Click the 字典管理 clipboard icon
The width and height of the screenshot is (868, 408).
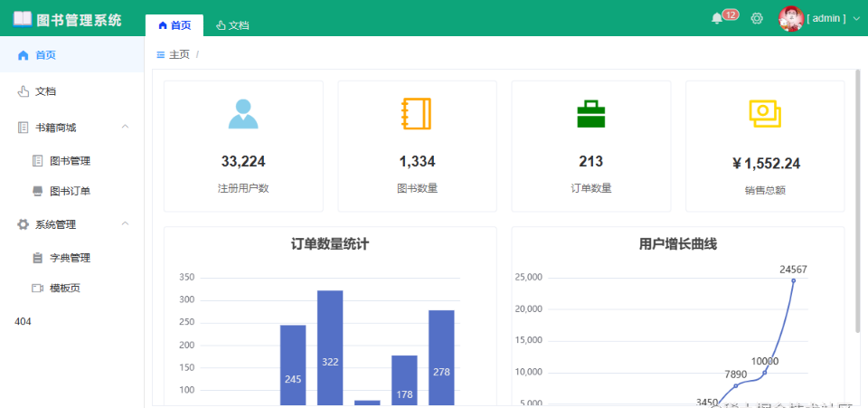[37, 258]
